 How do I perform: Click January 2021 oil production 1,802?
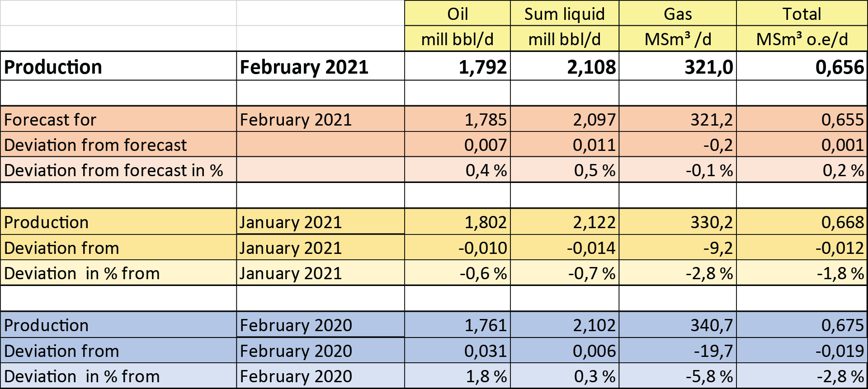tap(458, 222)
